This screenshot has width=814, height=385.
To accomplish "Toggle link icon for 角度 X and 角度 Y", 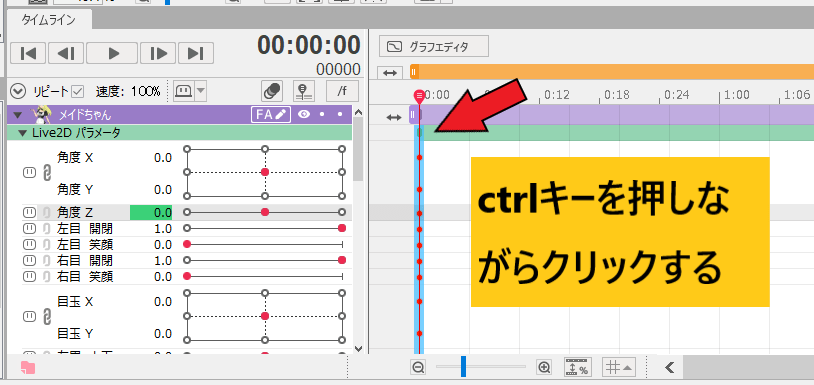I will [x=46, y=173].
